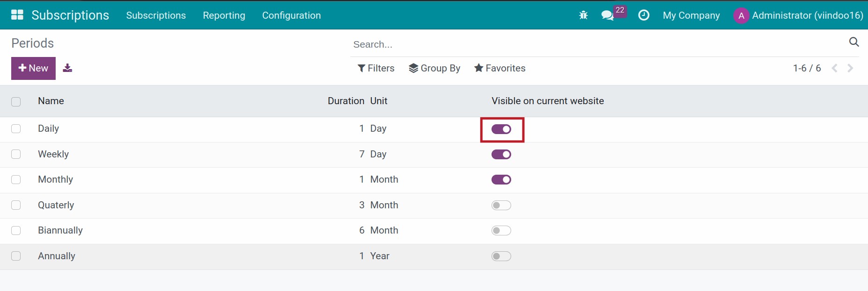
Task: Open the Biannually period record
Action: (60, 230)
